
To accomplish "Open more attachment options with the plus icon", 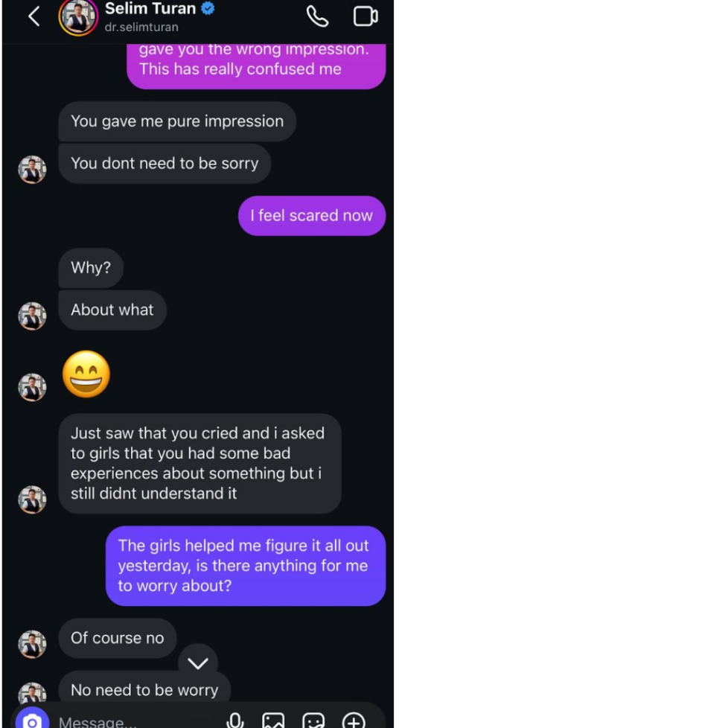I will 354,719.
